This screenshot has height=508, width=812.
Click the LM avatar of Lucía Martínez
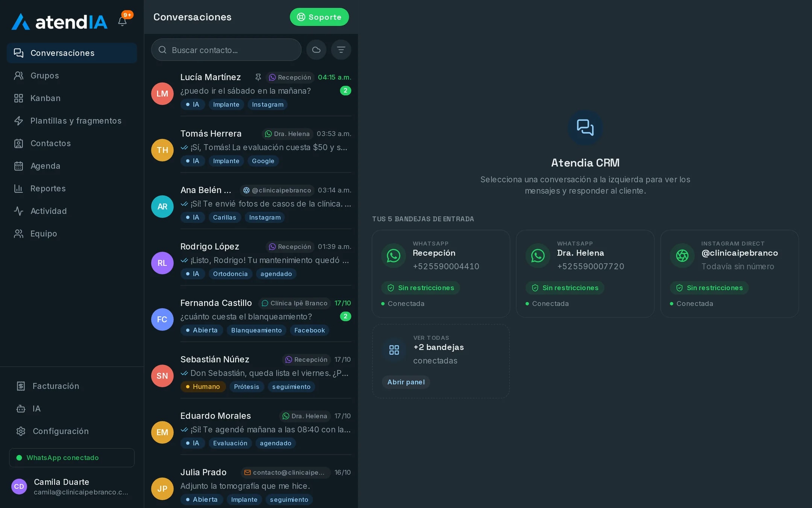pos(162,93)
